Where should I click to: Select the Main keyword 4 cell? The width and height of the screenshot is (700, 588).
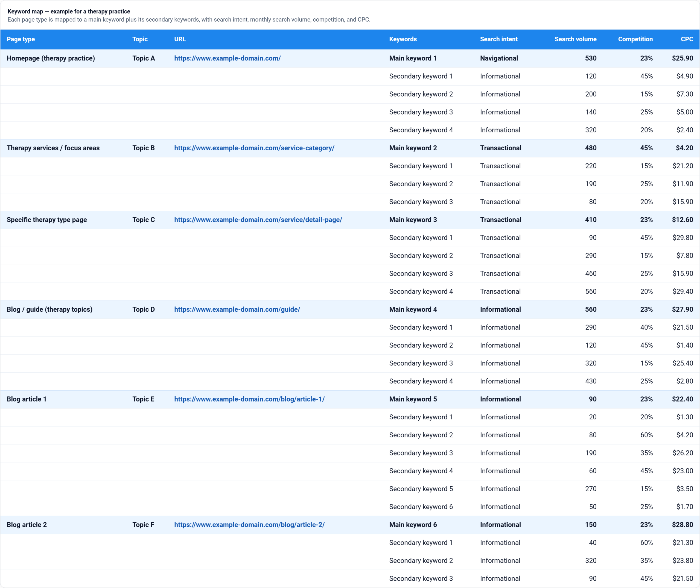click(413, 309)
